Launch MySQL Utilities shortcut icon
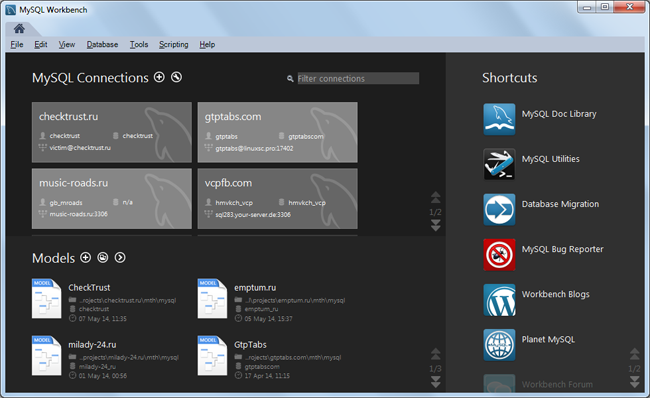 (499, 164)
